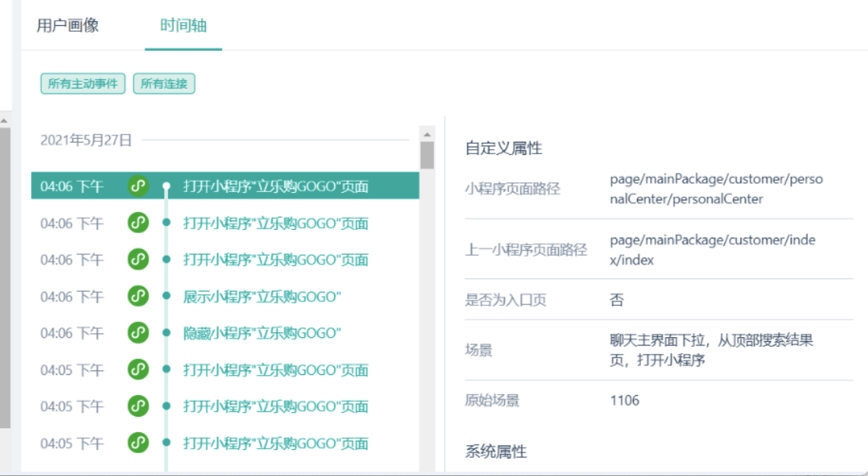The width and height of the screenshot is (868, 476).
Task: Switch to the 用户画像 tab
Action: [x=68, y=26]
